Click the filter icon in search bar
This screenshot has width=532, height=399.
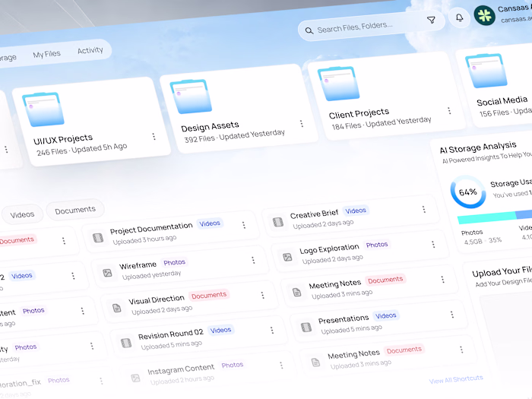point(431,21)
